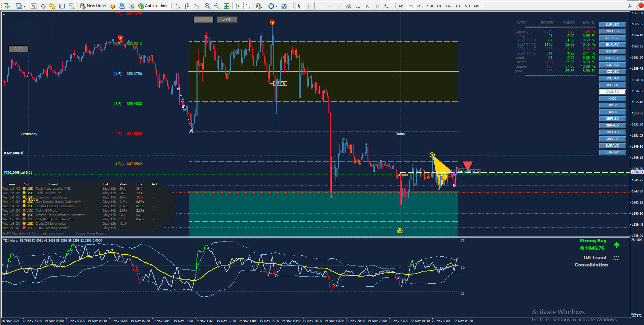Toggle chart shift from right edge
Screen dimensions: 644x325
(x=248, y=6)
